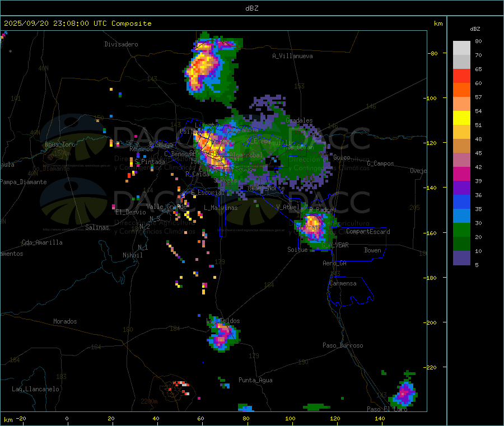The image size is (504, 426).
Task: Click the storm cell near Paso El Loro
Action: [404, 392]
